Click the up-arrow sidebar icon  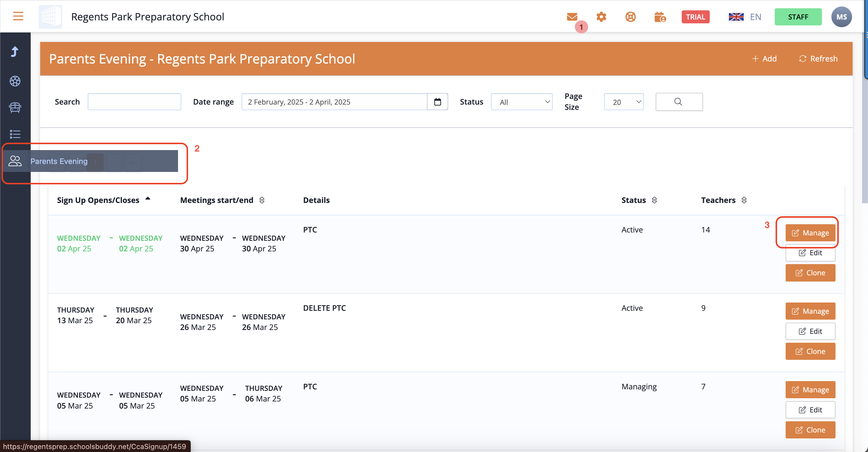point(15,52)
